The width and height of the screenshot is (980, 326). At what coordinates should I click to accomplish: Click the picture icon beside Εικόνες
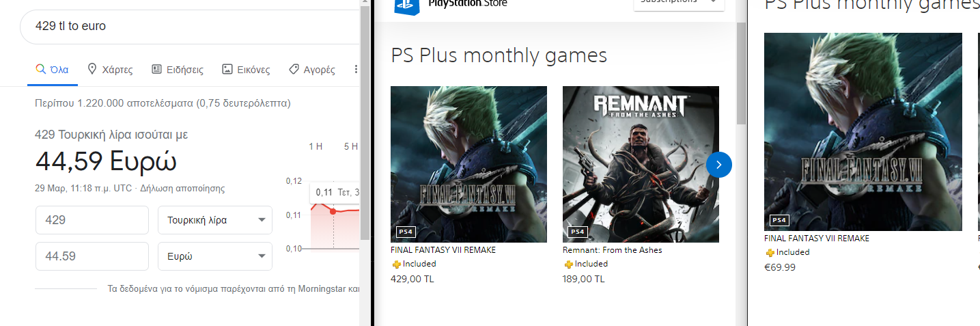tap(227, 69)
